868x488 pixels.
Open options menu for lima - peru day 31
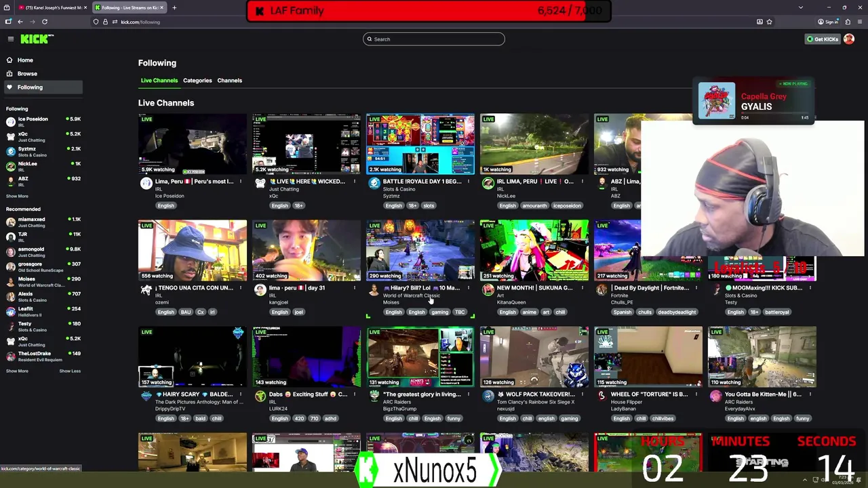click(x=355, y=288)
